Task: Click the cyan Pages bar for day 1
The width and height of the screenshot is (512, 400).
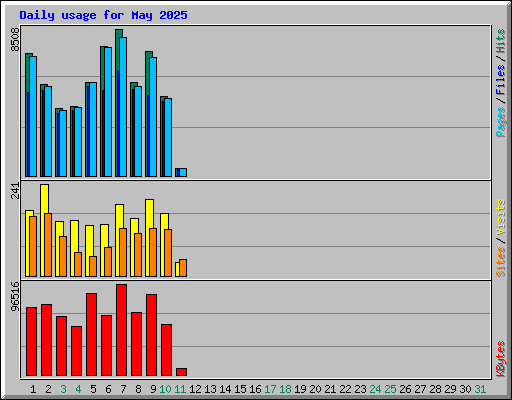Action: (x=33, y=116)
